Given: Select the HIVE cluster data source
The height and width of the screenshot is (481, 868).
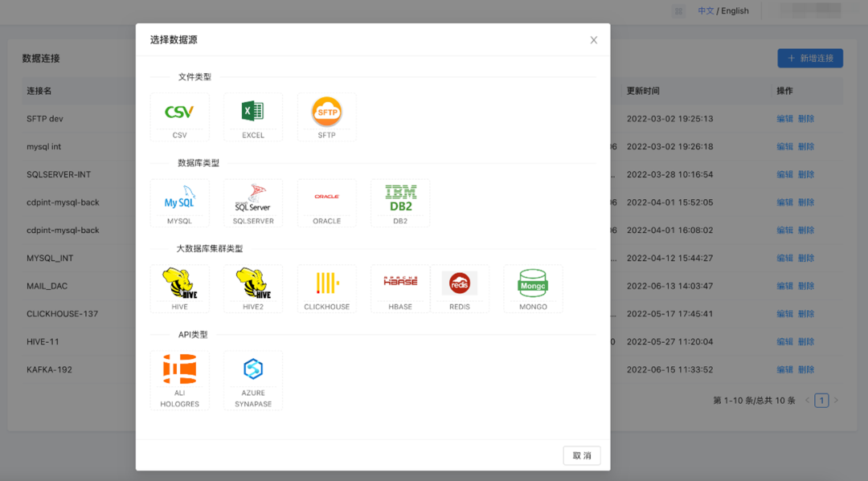Looking at the screenshot, I should tap(179, 288).
